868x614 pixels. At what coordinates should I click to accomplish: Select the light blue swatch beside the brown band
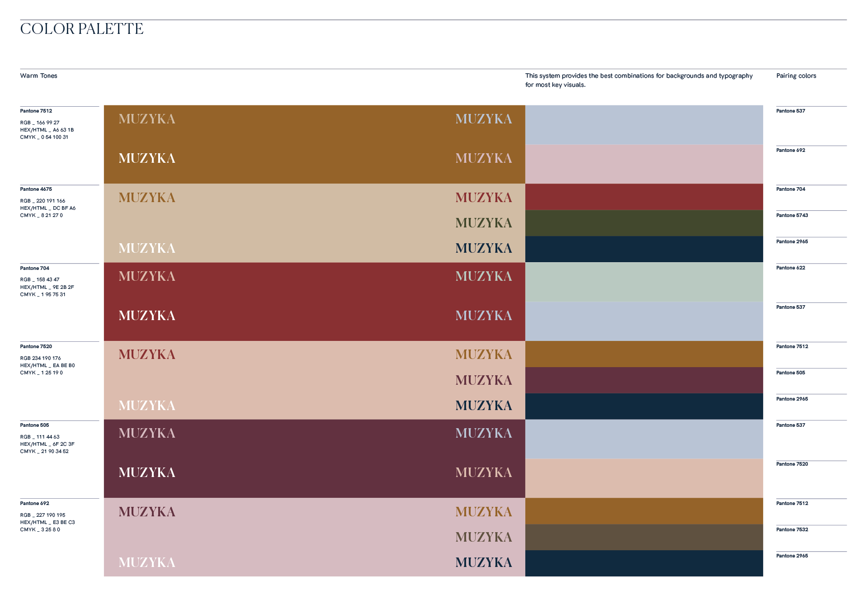[644, 125]
